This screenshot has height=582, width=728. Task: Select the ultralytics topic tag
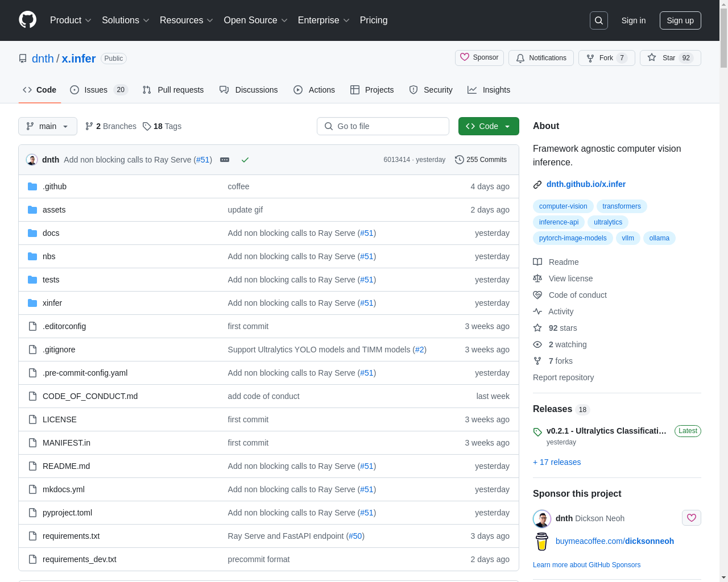pyautogui.click(x=608, y=222)
